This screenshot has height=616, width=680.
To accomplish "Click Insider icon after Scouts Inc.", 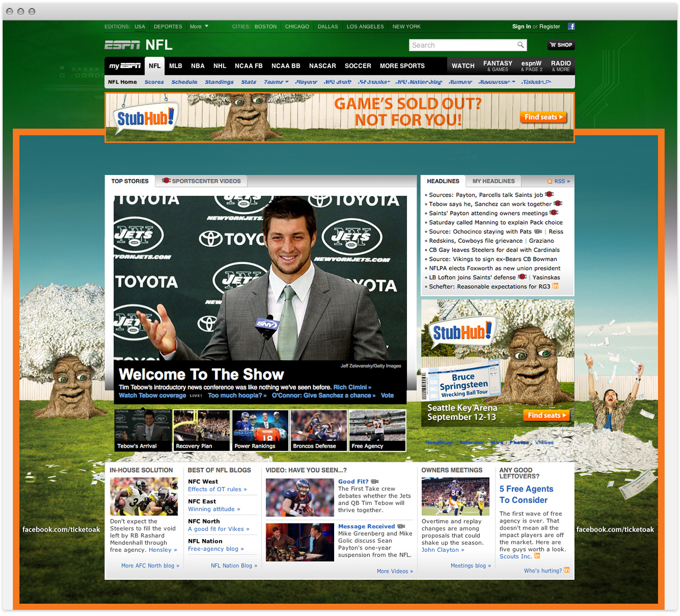I will [537, 556].
